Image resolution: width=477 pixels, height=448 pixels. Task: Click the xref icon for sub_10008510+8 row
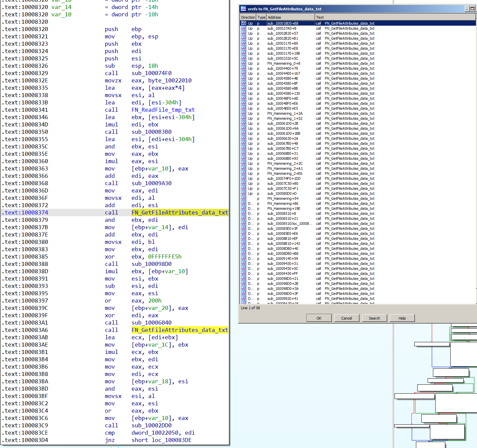point(244,213)
